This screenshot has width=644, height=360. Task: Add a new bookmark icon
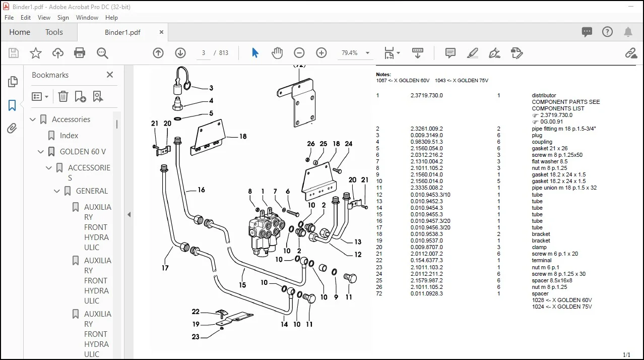[80, 96]
